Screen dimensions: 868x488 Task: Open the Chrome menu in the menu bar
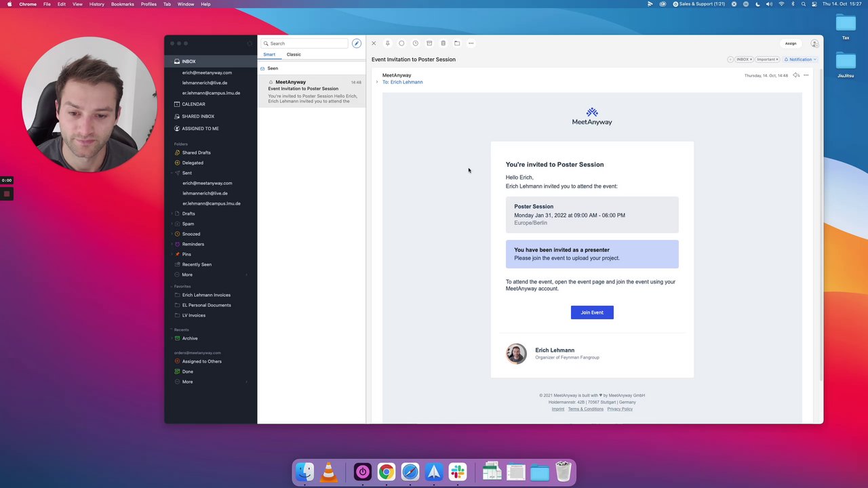pos(28,4)
